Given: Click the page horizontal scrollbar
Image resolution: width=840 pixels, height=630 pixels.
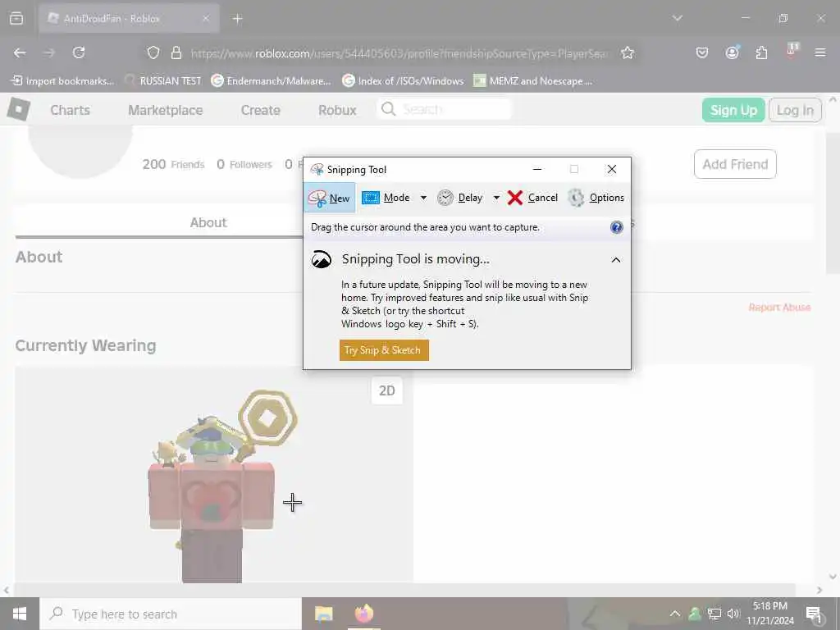Looking at the screenshot, I should pos(404,590).
